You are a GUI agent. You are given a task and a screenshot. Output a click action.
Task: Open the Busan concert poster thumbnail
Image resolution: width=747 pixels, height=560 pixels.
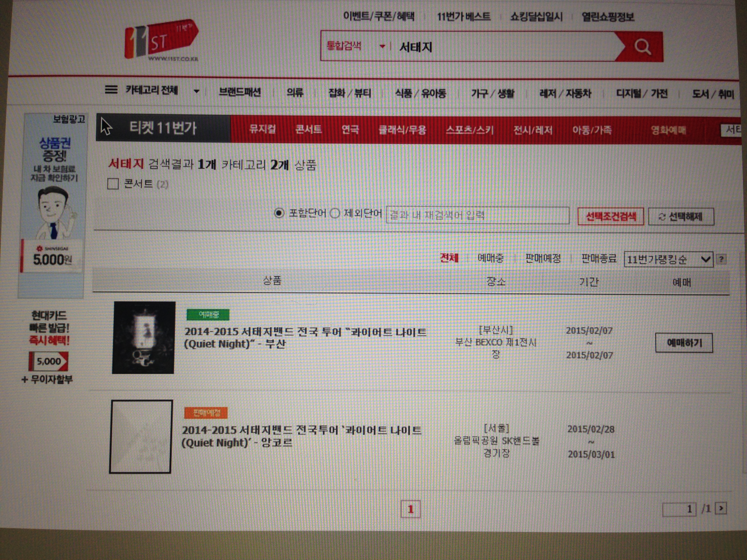pos(143,338)
